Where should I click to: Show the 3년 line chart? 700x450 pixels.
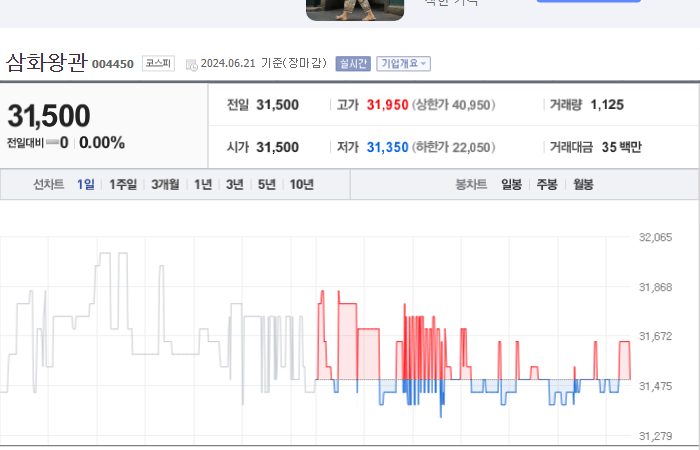235,184
